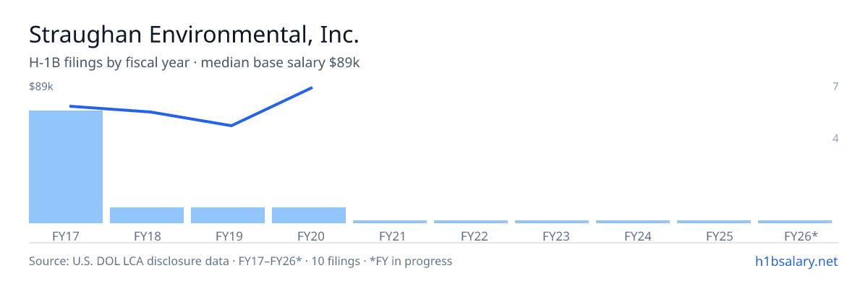Image resolution: width=868 pixels, height=289 pixels.
Task: Click the Straughan Environmental, Inc. title
Action: click(194, 35)
